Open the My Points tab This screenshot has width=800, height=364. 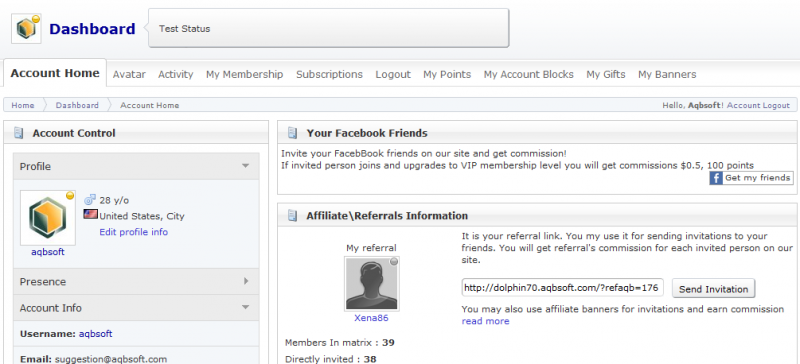pos(447,74)
